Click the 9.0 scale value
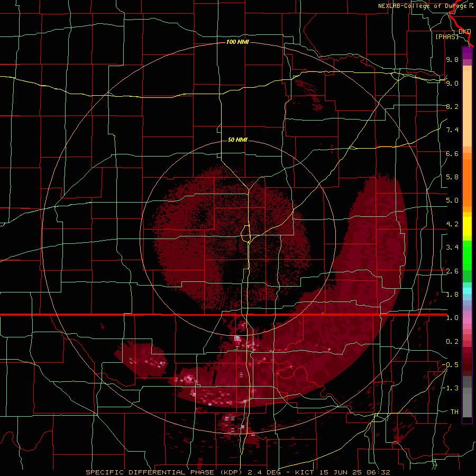Image resolution: width=476 pixels, height=476 pixels. [452, 83]
